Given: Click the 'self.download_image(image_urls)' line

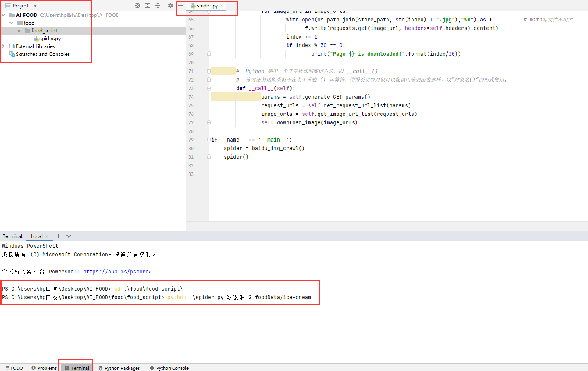Looking at the screenshot, I should [309, 123].
